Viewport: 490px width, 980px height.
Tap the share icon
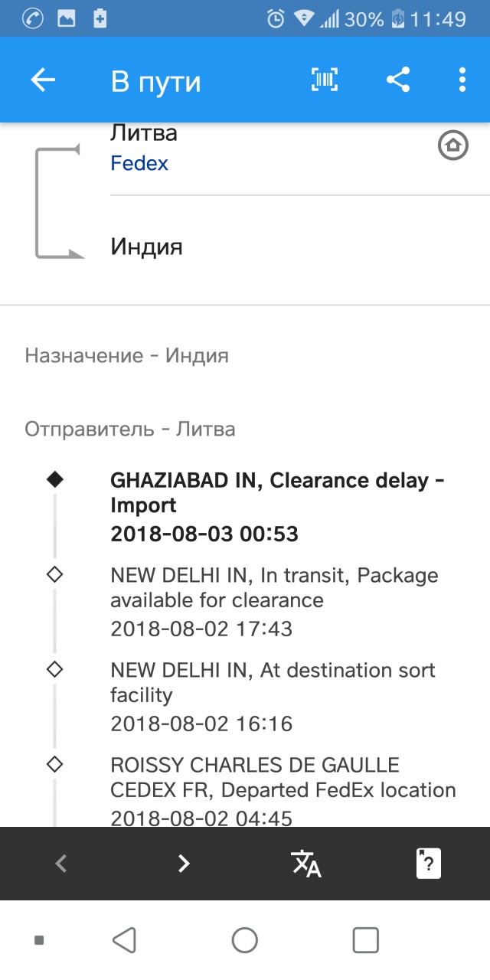click(x=397, y=80)
